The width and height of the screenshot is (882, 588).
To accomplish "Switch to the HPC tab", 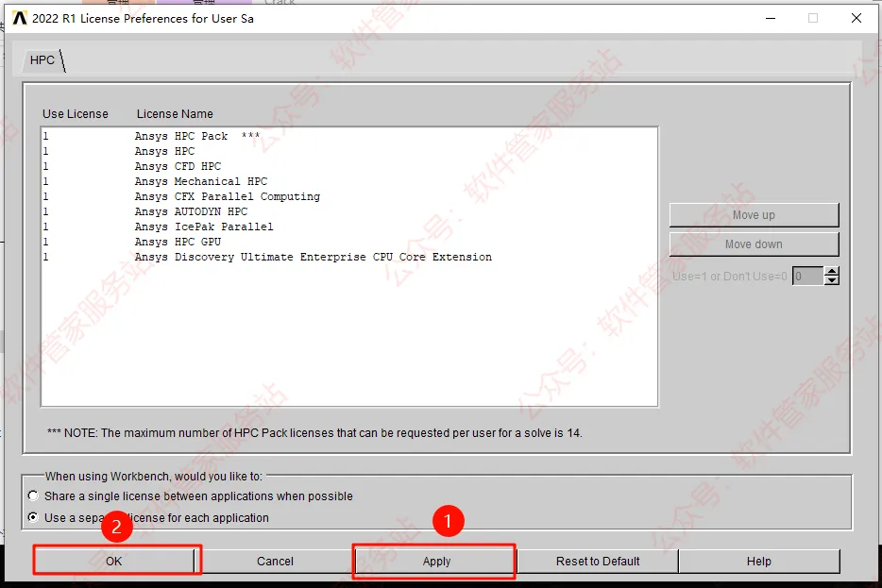I will pyautogui.click(x=42, y=60).
